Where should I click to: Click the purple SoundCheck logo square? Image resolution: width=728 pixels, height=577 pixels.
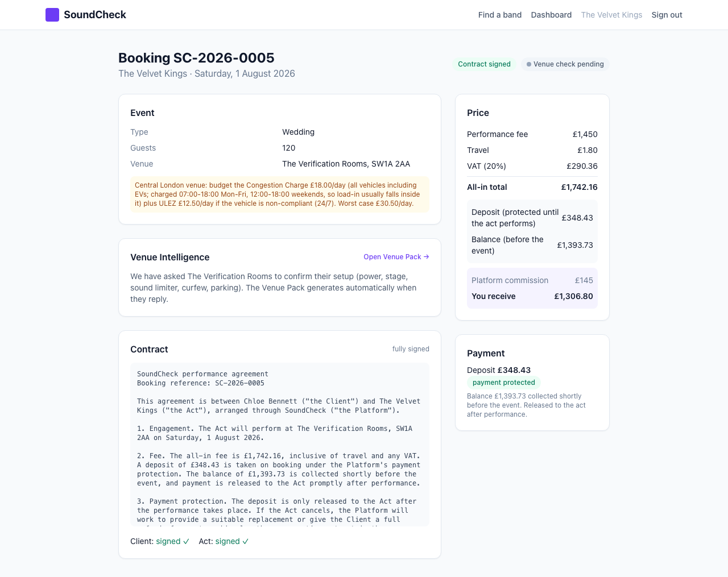click(x=52, y=15)
